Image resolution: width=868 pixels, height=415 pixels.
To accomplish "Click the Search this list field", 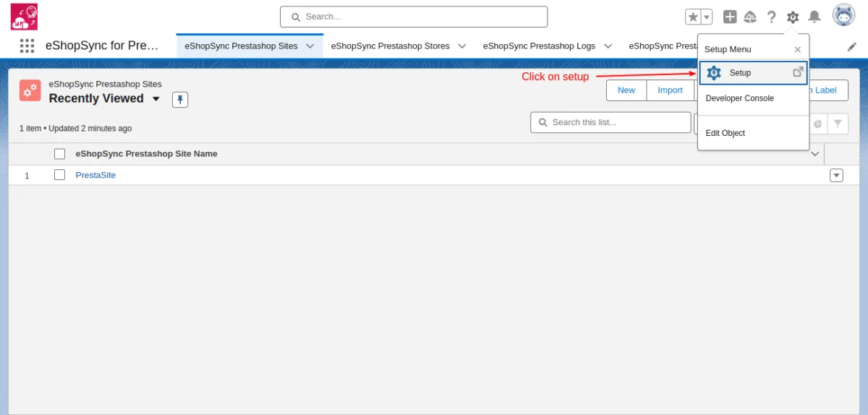I will pos(610,122).
